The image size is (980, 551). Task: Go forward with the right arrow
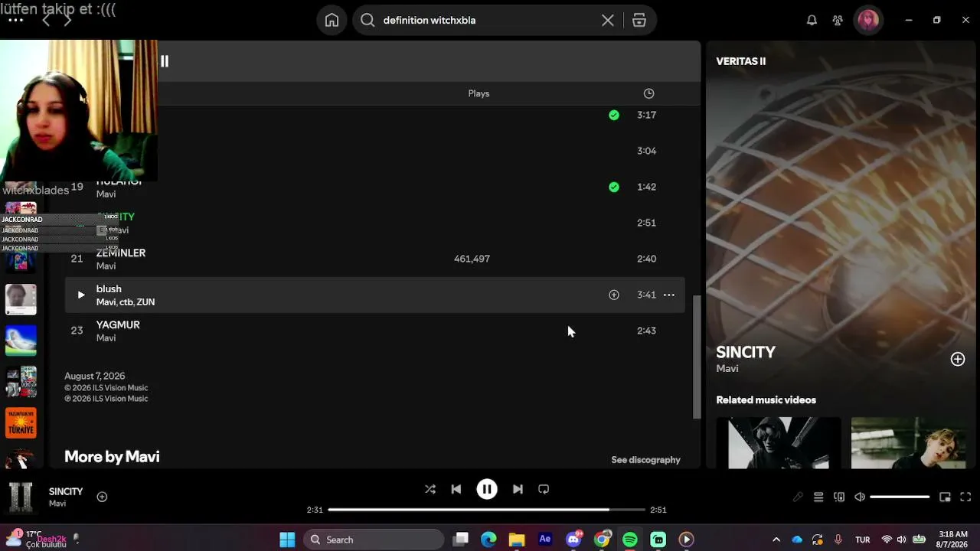[x=67, y=21]
